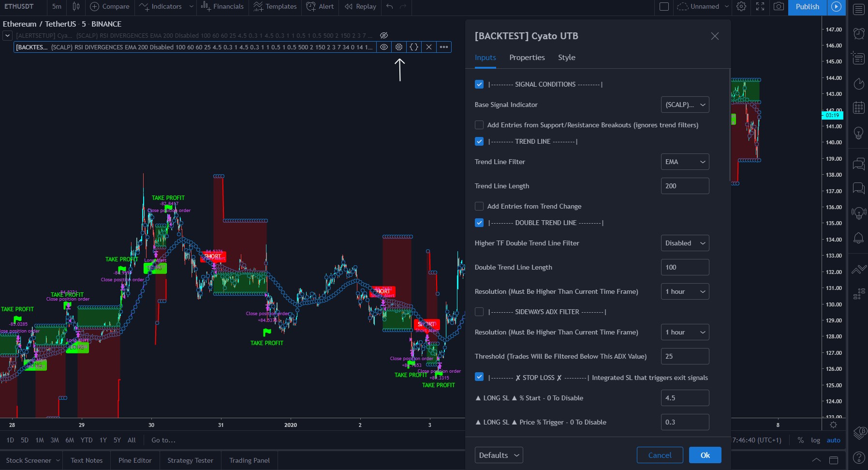868x470 pixels.
Task: Click the undo arrow
Action: [x=389, y=6]
